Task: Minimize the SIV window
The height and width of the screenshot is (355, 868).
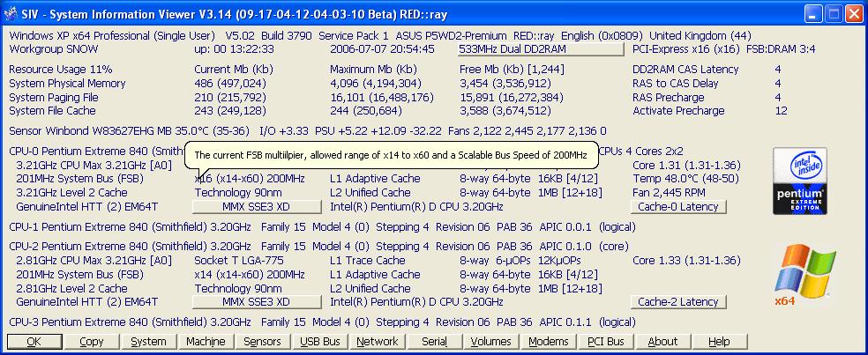Action: pyautogui.click(x=813, y=14)
